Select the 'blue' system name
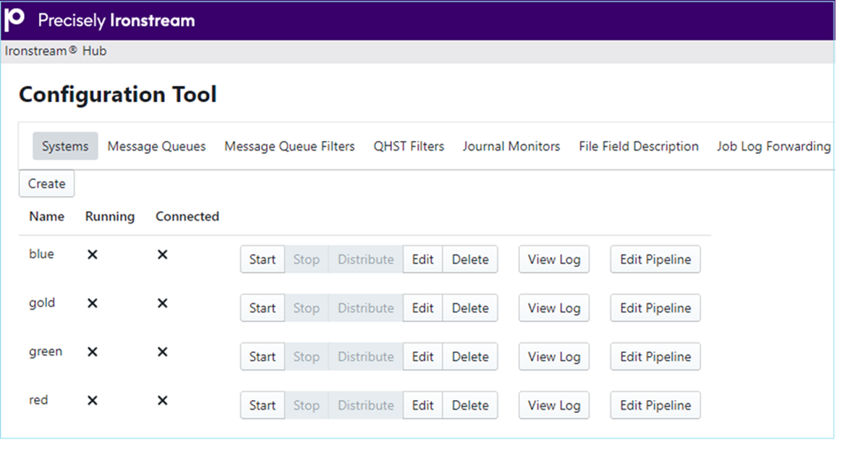 pos(41,254)
